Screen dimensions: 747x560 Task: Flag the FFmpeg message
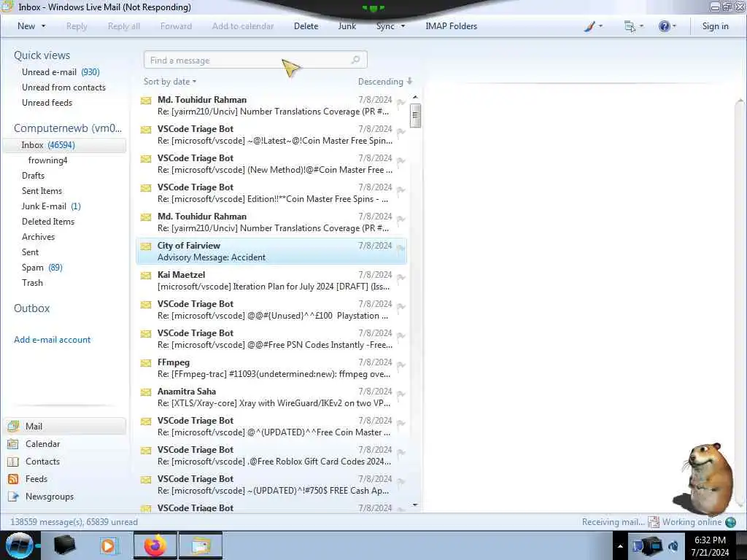coord(400,365)
